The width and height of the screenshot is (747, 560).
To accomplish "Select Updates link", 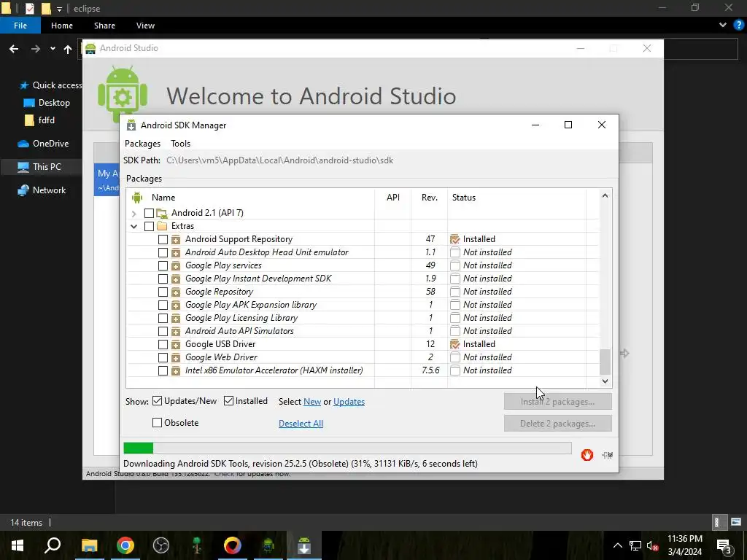I will [349, 402].
